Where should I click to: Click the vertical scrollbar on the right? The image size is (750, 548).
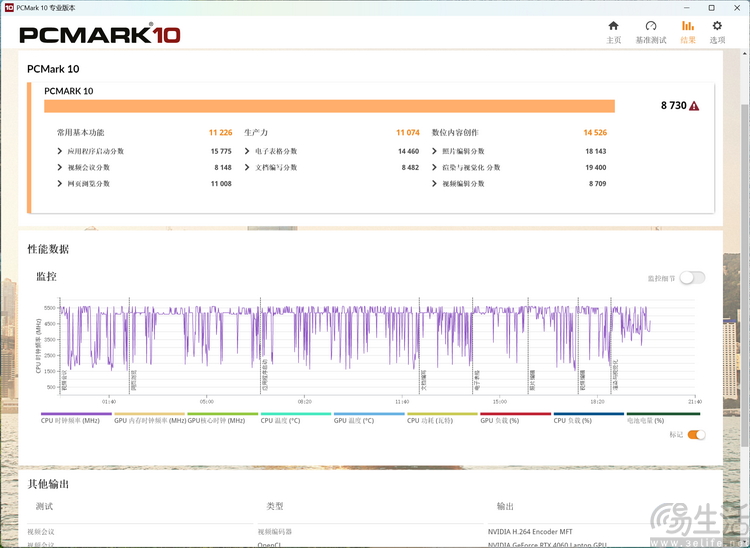[745, 275]
